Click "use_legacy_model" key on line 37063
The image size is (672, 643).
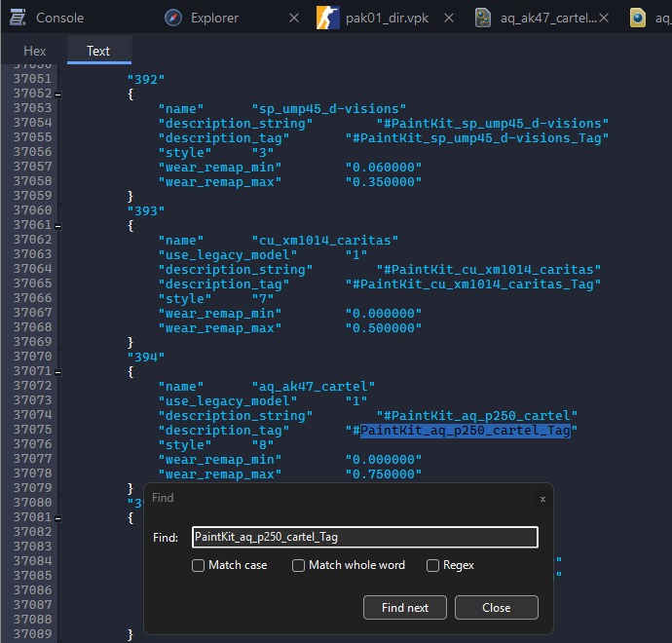228,255
